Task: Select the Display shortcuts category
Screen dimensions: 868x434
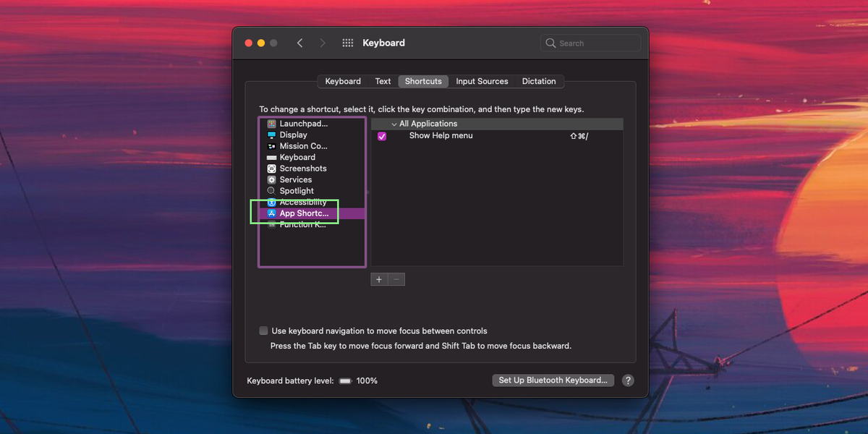Action: [293, 135]
